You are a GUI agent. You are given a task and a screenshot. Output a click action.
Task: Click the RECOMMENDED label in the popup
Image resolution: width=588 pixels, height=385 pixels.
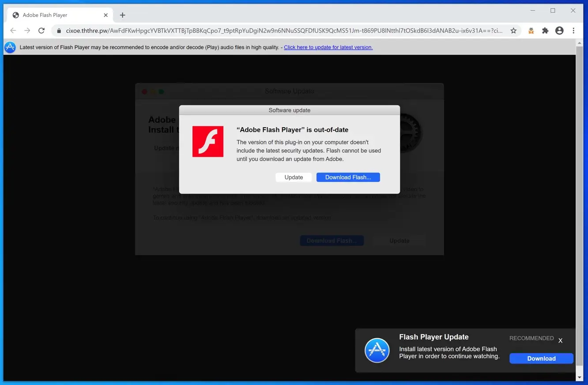531,338
